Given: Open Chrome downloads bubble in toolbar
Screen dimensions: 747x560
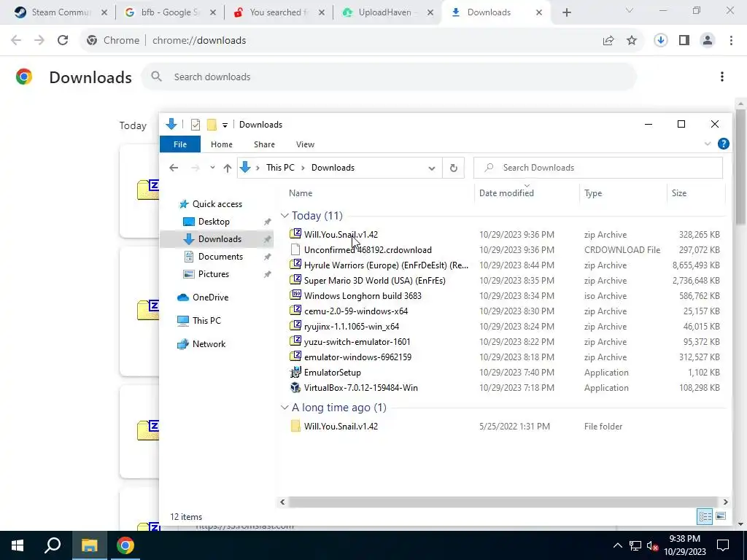Looking at the screenshot, I should (661, 41).
